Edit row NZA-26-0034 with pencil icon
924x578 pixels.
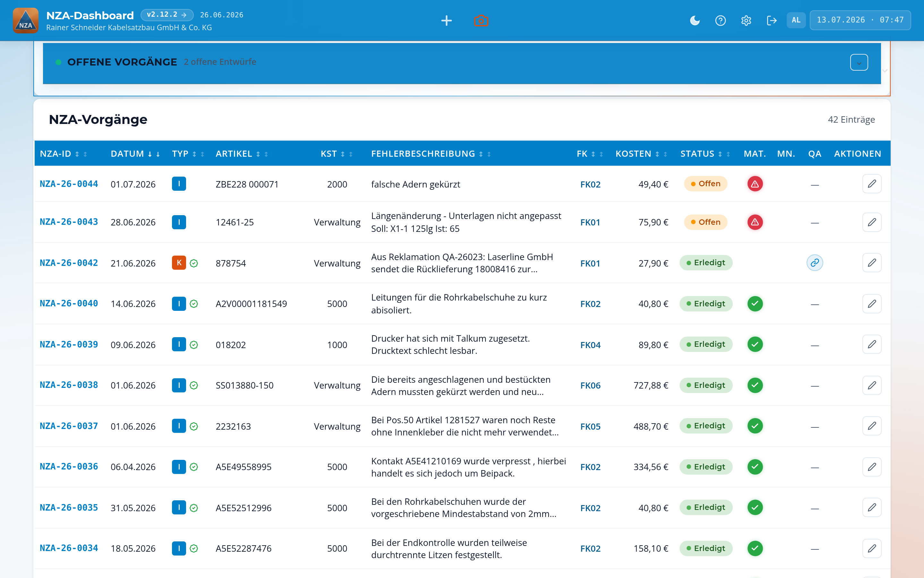872,548
